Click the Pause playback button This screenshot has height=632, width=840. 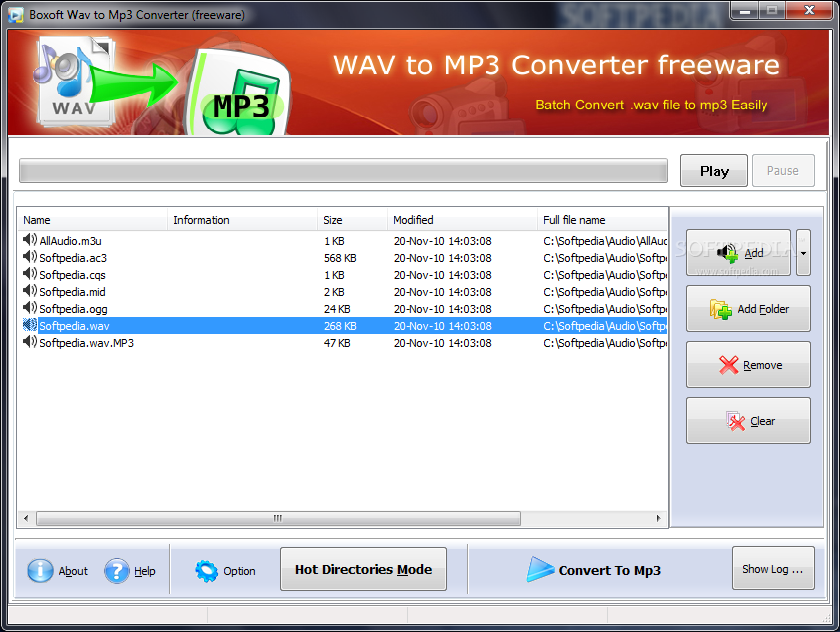pyautogui.click(x=783, y=171)
